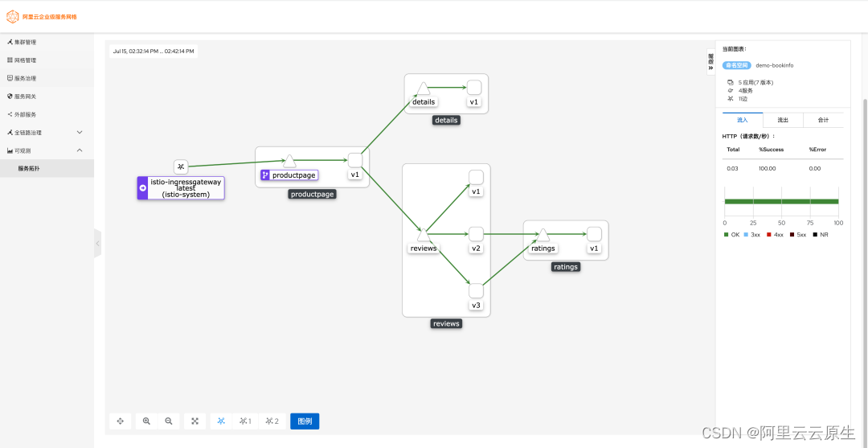Screen dimensions: 868x448
Task: Fit the graph to screen
Action: 194,421
